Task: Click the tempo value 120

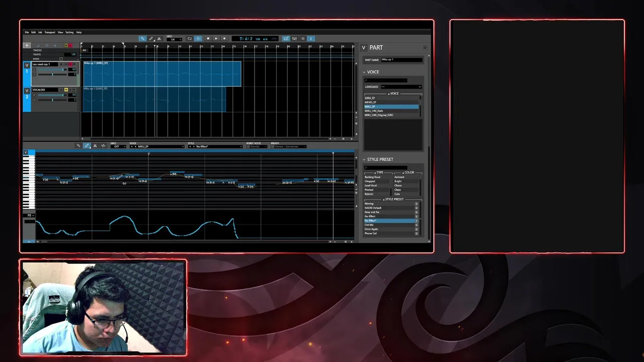Action: (x=70, y=54)
